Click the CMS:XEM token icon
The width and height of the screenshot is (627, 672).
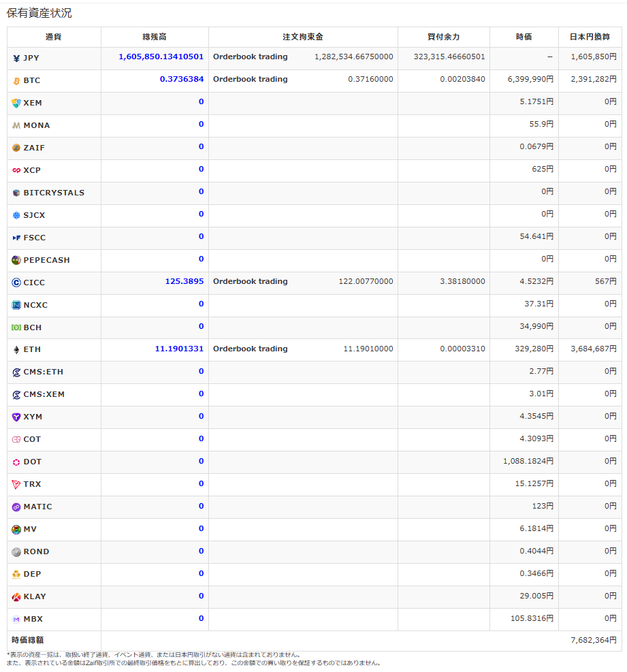(16, 395)
